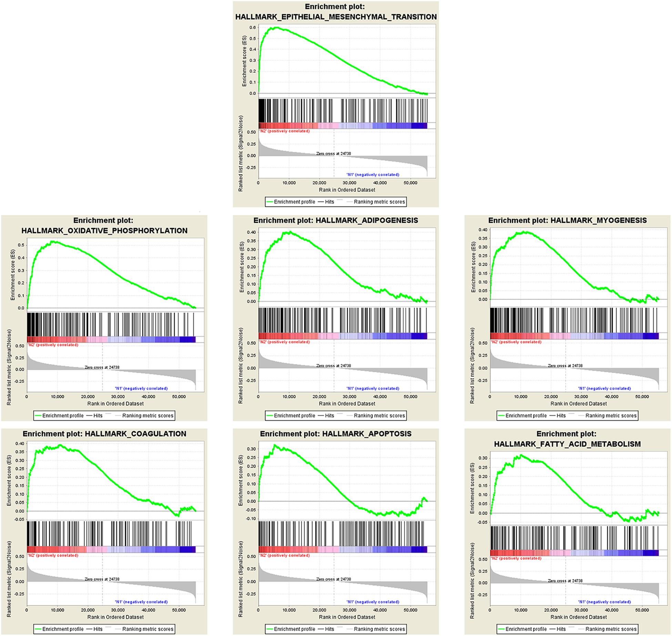
Task: Click red-blue correlation color bar in Epithelial Mesenchymal plot
Action: [343, 126]
